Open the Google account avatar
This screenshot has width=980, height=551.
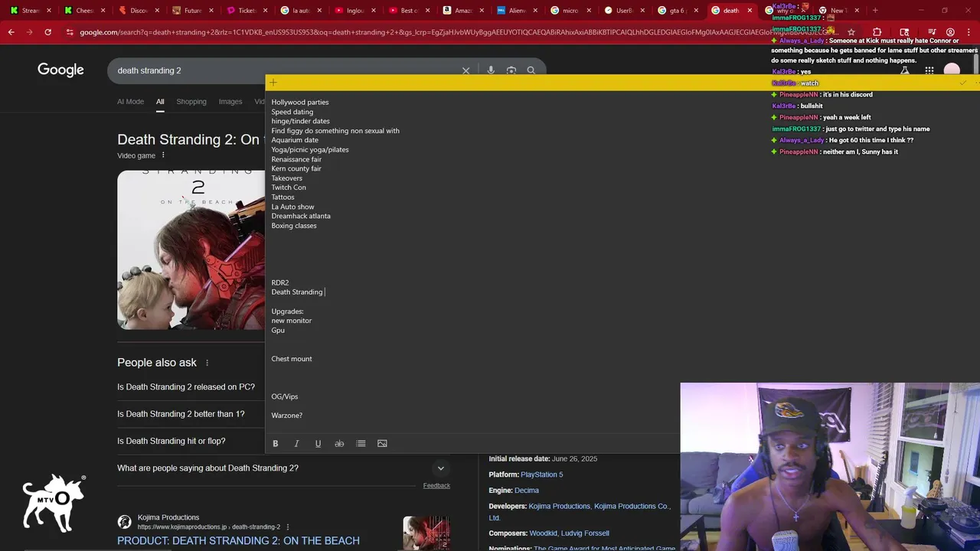click(x=952, y=70)
